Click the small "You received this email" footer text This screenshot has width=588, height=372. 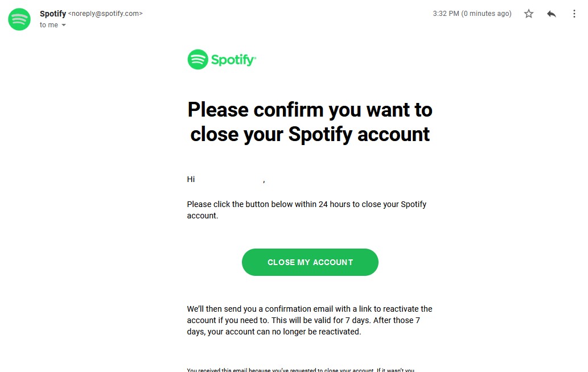(301, 370)
